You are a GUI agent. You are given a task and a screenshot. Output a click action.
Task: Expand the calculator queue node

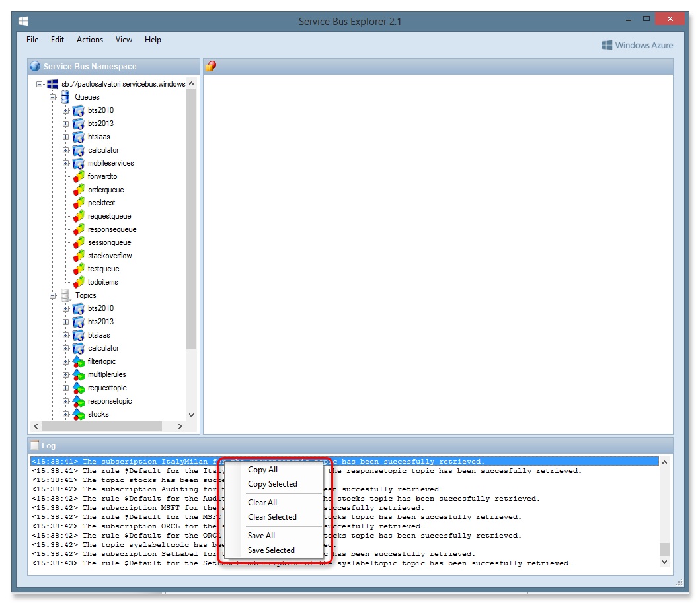[65, 151]
